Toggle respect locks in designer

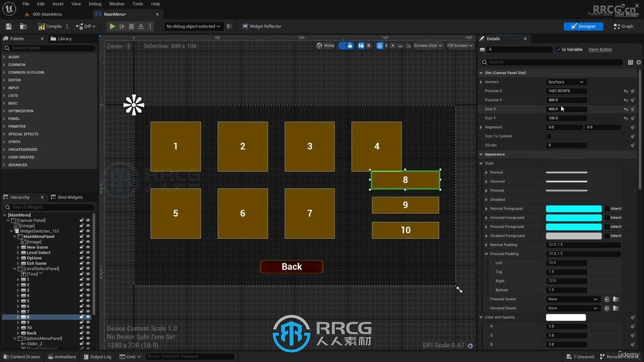350,45
